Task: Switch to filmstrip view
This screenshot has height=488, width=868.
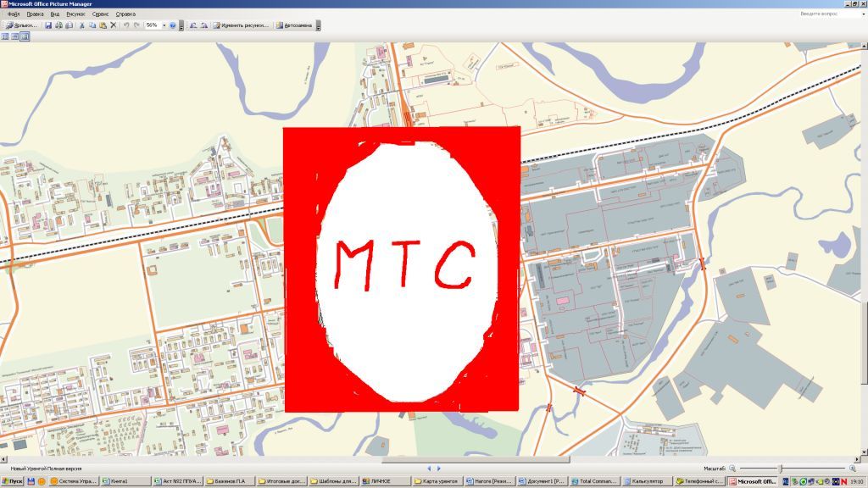Action: [x=15, y=36]
